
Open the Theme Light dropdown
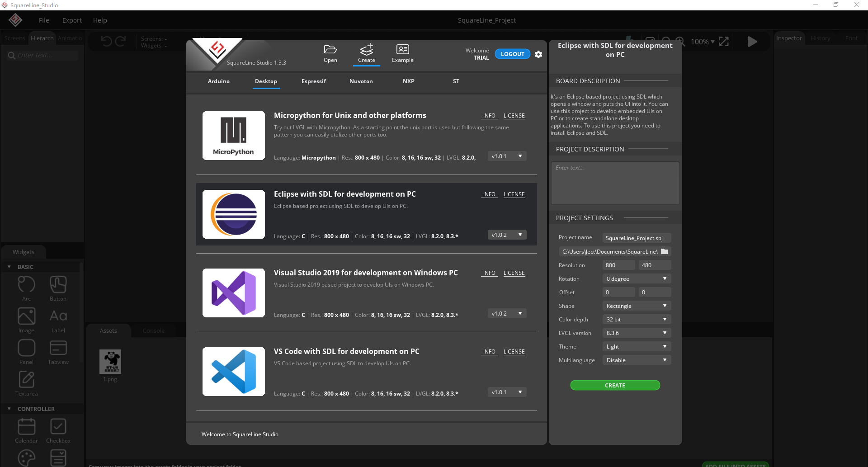[637, 347]
